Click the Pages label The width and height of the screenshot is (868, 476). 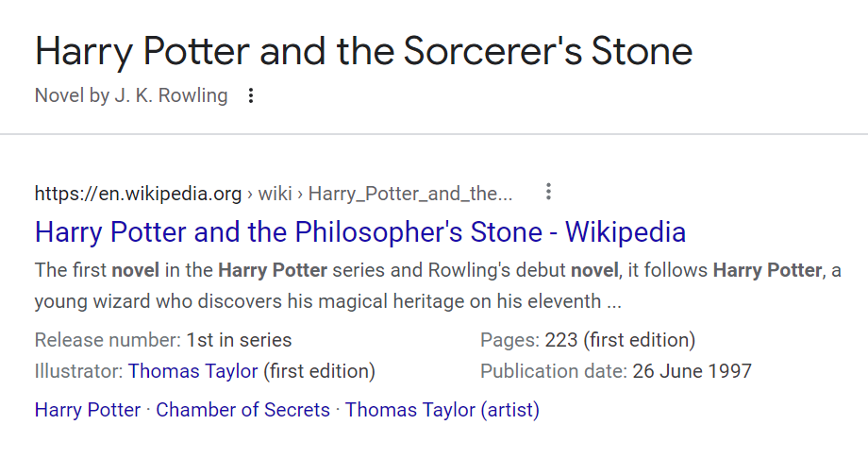(509, 340)
